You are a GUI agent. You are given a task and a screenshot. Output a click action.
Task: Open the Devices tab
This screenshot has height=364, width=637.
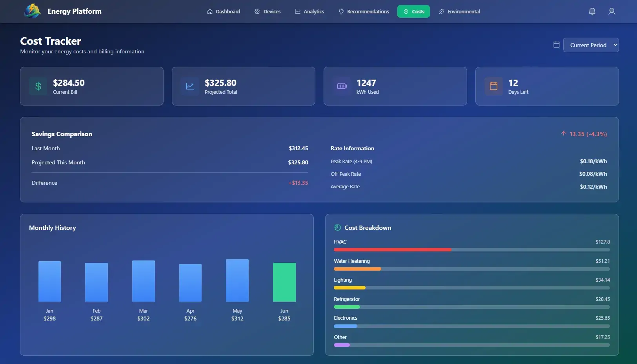click(268, 11)
